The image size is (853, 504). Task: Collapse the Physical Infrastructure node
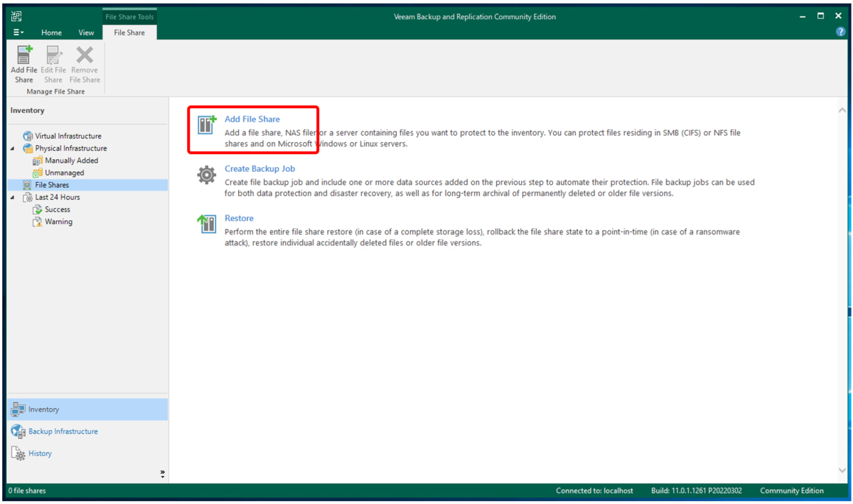click(x=13, y=149)
